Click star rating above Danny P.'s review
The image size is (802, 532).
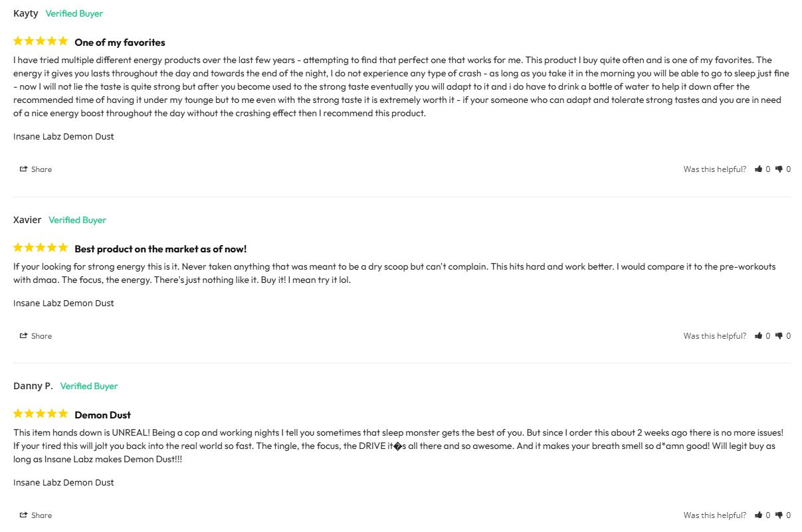click(x=41, y=414)
